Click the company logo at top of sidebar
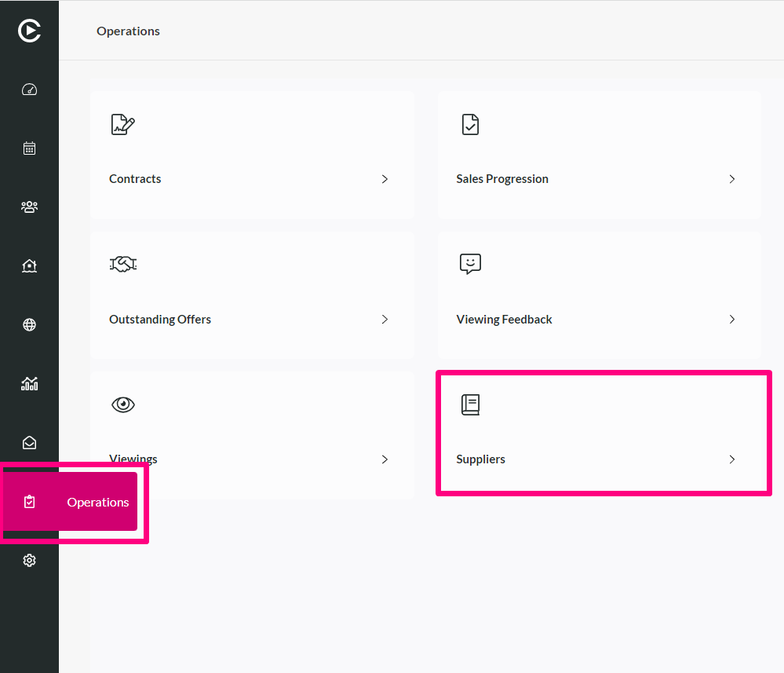Screen dimensions: 784x673 [30, 31]
